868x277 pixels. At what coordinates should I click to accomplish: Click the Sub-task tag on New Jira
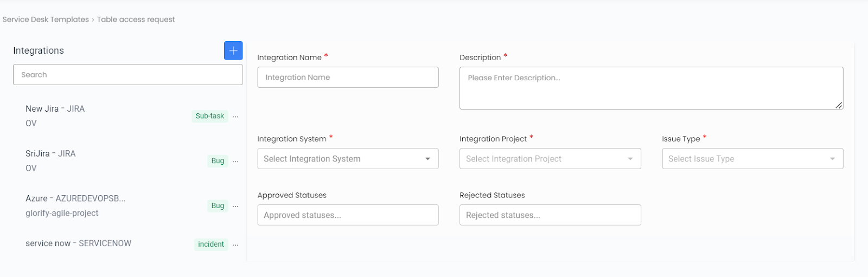click(210, 116)
